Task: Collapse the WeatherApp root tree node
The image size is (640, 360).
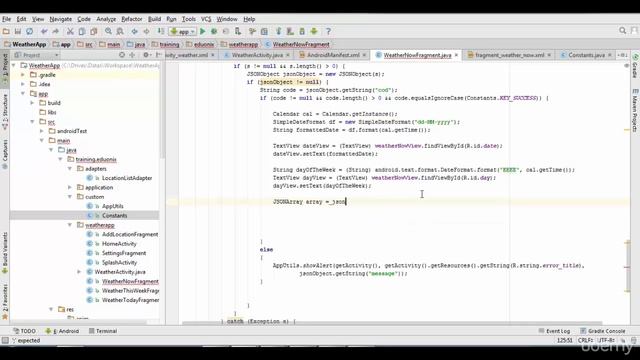Action: point(13,65)
